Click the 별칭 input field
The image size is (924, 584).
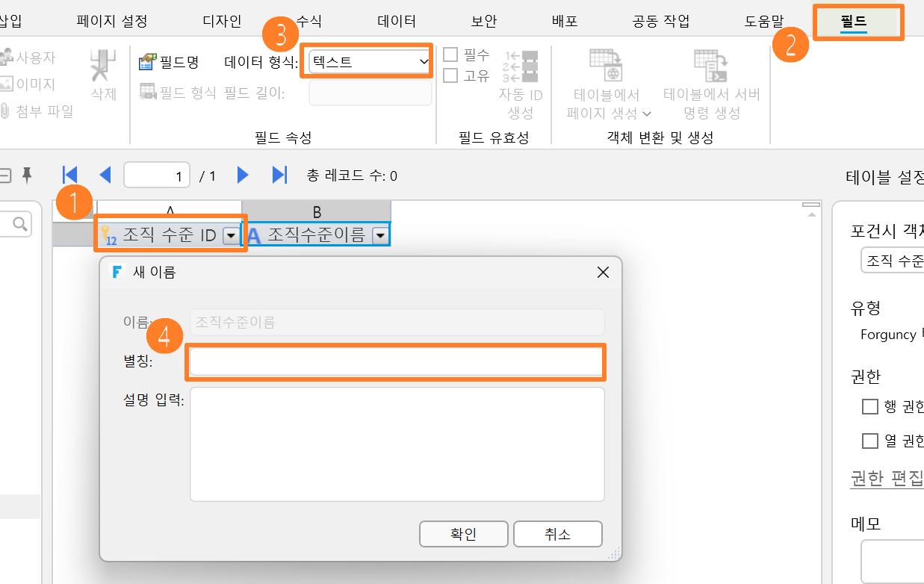click(x=397, y=361)
